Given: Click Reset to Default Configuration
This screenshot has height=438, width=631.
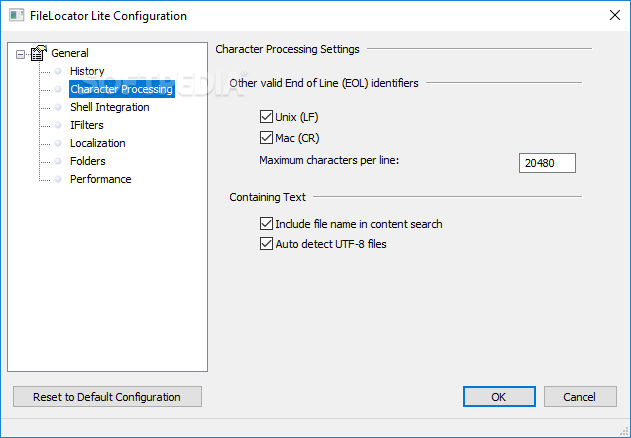Looking at the screenshot, I should point(107,397).
